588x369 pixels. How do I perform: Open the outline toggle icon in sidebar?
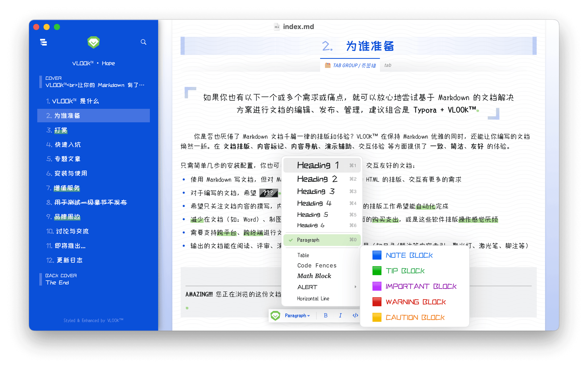pyautogui.click(x=43, y=42)
